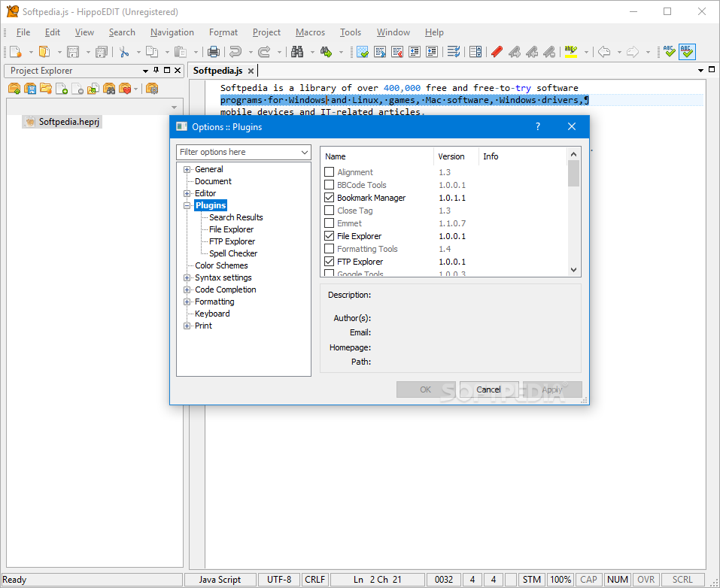Expand the Formatting options node
720x588 pixels.
(187, 302)
